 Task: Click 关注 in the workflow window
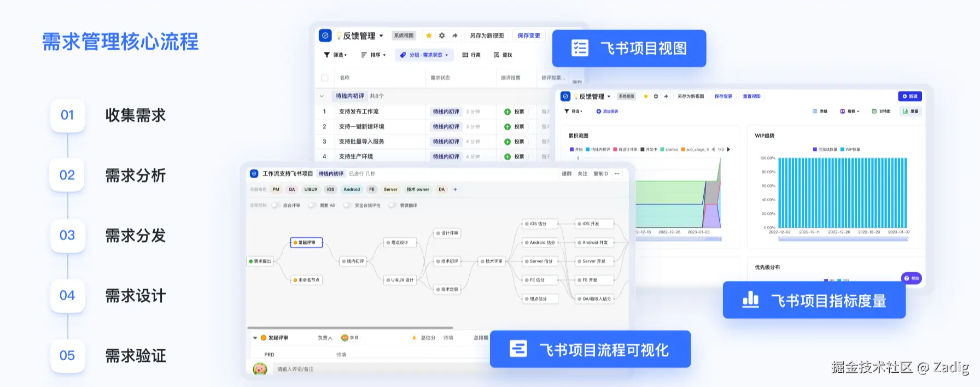click(582, 174)
